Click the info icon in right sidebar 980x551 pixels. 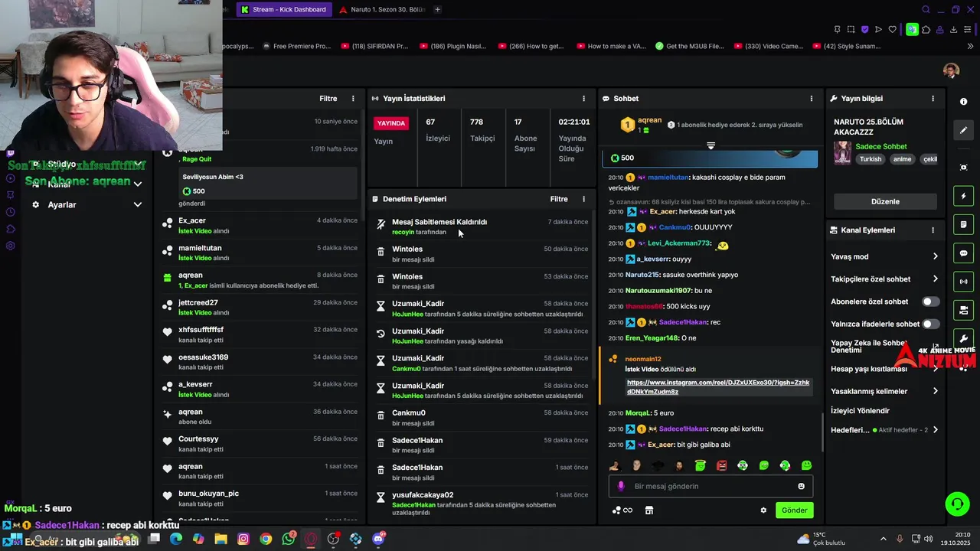coord(963,102)
